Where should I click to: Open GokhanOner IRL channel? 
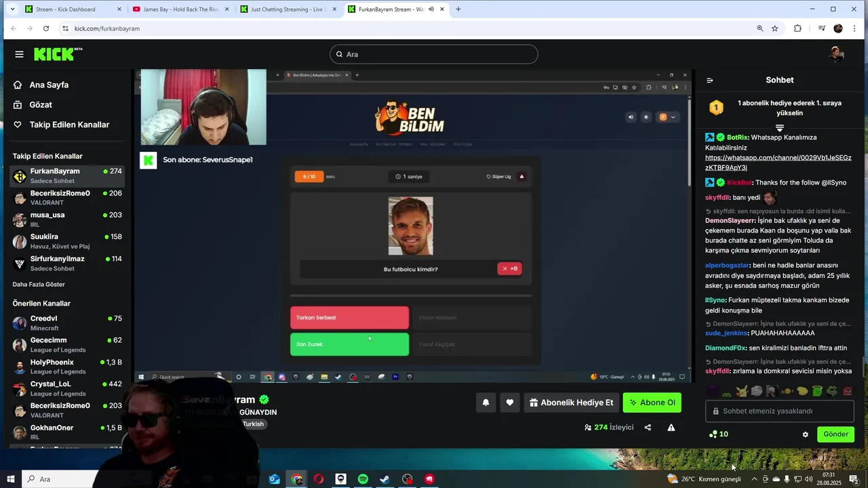(x=66, y=432)
